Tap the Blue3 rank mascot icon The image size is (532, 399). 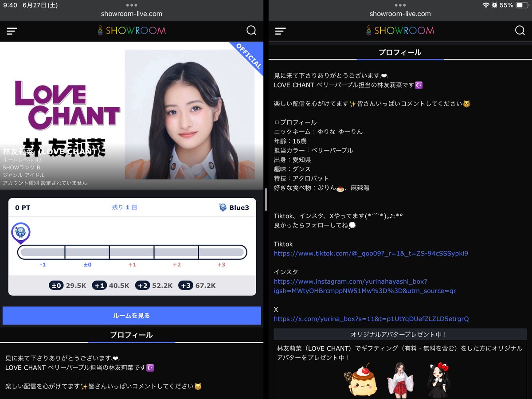click(223, 207)
